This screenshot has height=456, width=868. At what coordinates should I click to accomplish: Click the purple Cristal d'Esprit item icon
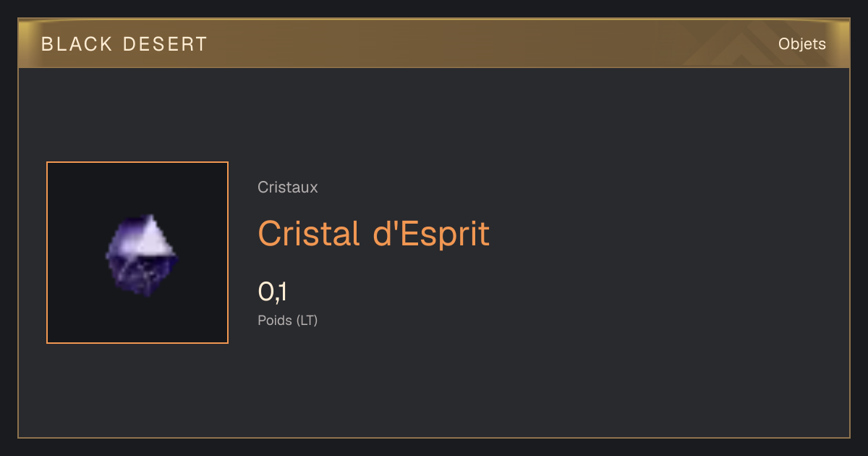click(x=142, y=256)
